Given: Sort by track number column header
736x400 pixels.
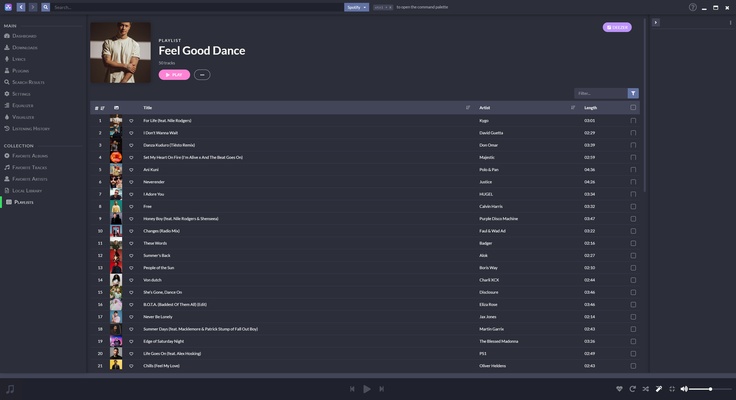Looking at the screenshot, I should (100, 108).
